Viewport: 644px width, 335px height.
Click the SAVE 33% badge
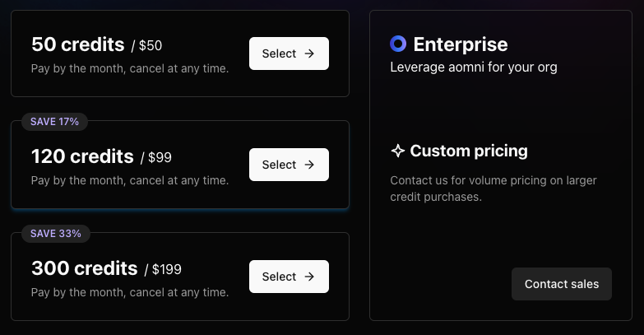55,234
